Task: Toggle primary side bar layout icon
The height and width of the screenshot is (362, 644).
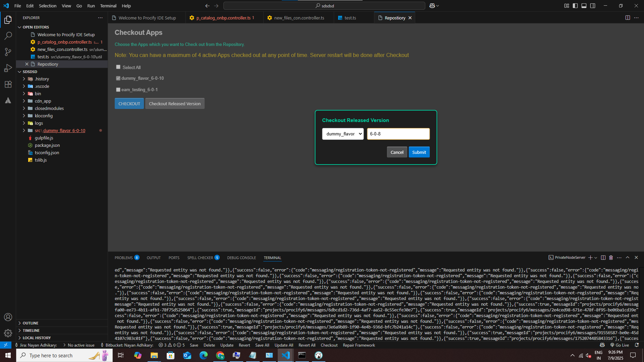Action: pyautogui.click(x=575, y=6)
